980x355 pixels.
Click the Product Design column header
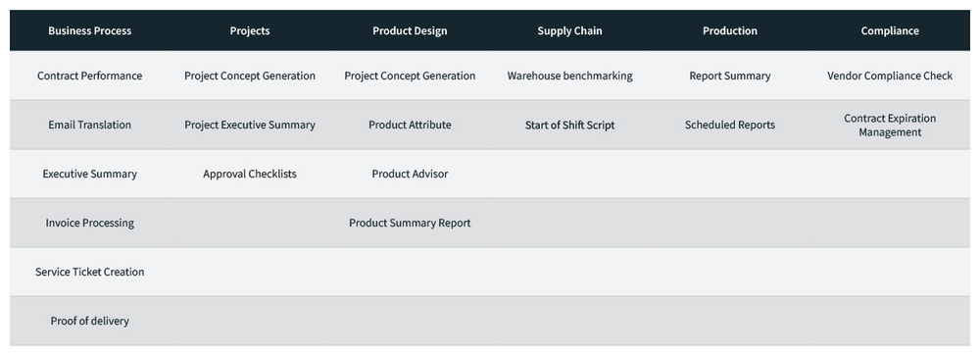pyautogui.click(x=410, y=30)
